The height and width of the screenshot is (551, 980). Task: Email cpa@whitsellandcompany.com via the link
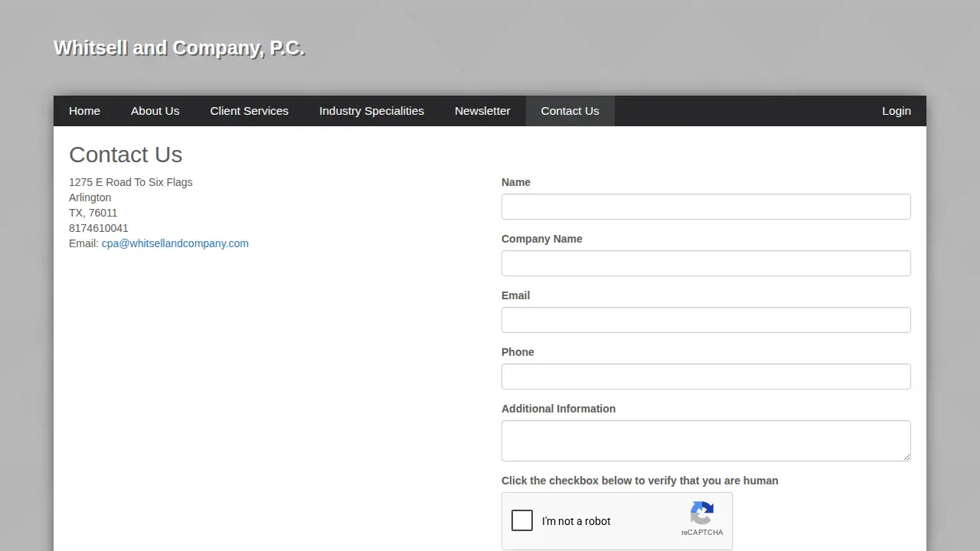(x=175, y=243)
